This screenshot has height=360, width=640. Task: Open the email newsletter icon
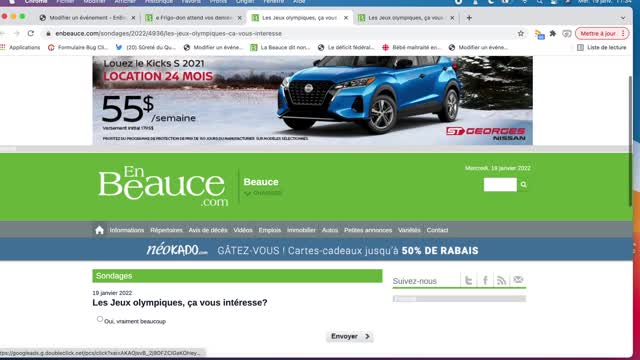tap(518, 280)
